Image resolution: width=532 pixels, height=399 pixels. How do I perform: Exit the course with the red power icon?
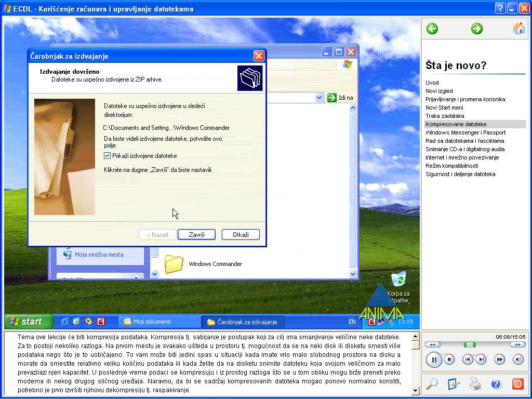tap(517, 384)
